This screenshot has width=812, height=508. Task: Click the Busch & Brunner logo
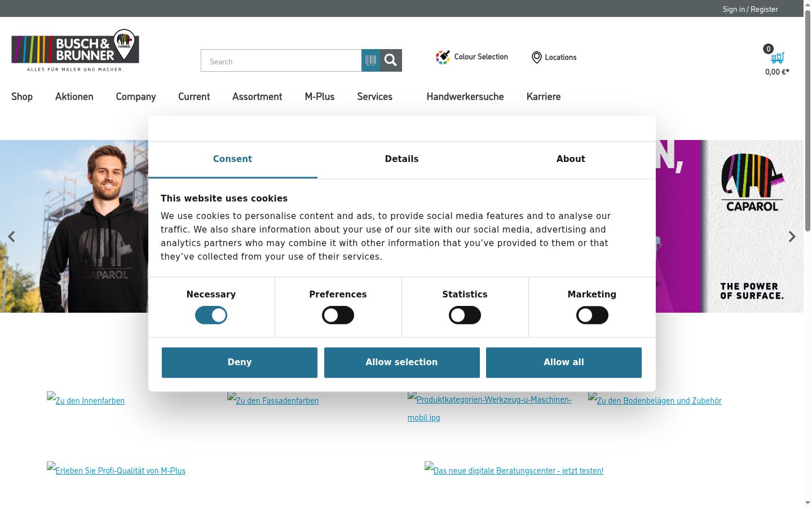(75, 50)
